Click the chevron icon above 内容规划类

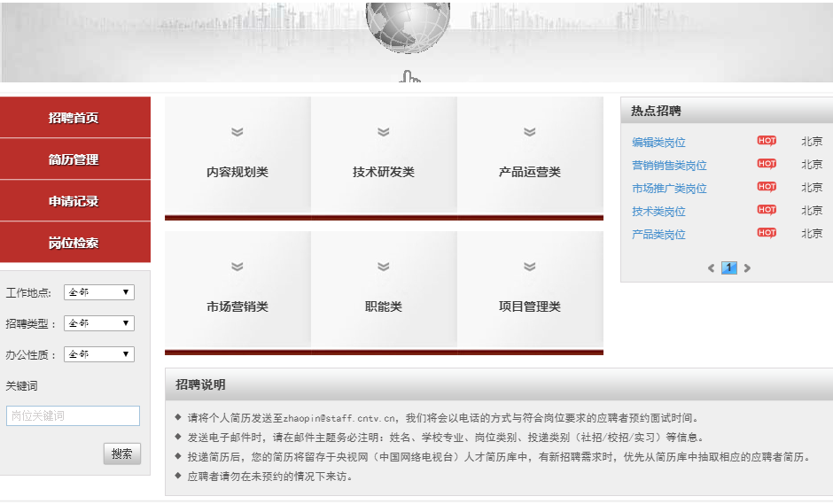tap(237, 132)
